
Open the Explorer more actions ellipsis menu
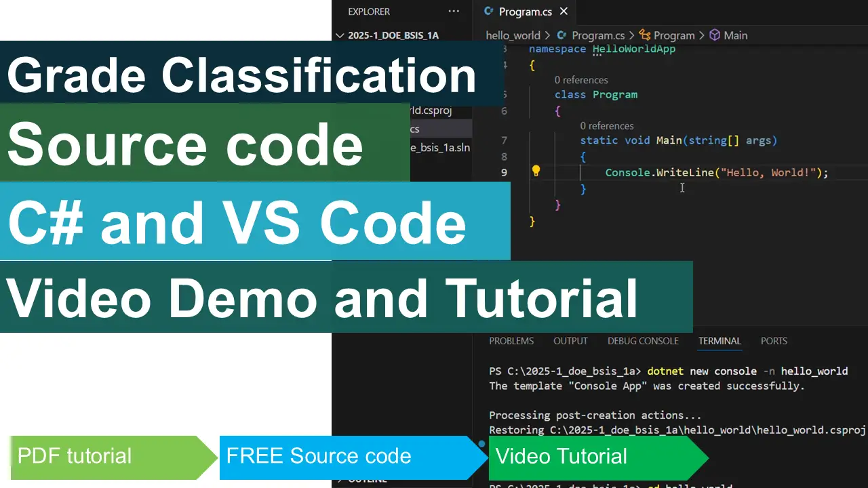click(x=453, y=12)
